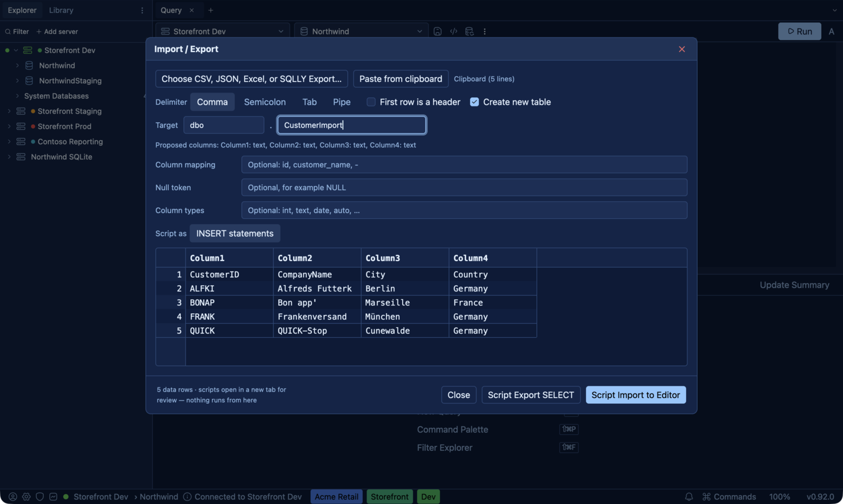This screenshot has height=504, width=843.
Task: Switch to the Explorer tab
Action: [x=22, y=11]
